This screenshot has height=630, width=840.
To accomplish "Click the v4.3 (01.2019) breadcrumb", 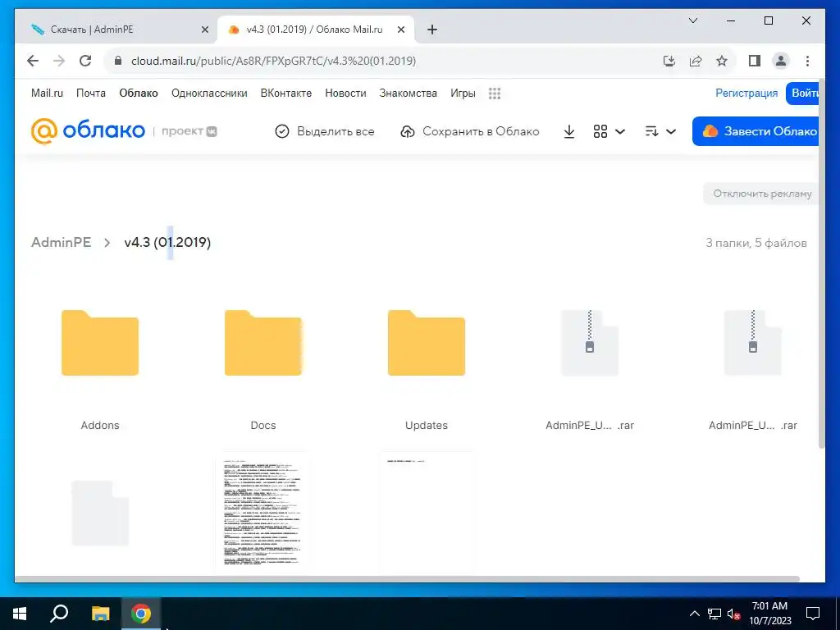I will pos(167,242).
